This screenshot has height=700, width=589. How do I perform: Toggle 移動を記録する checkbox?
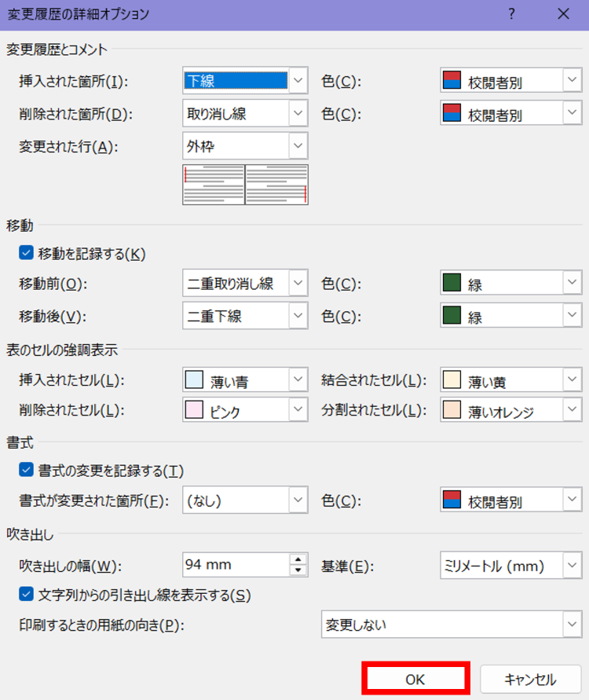click(x=27, y=253)
